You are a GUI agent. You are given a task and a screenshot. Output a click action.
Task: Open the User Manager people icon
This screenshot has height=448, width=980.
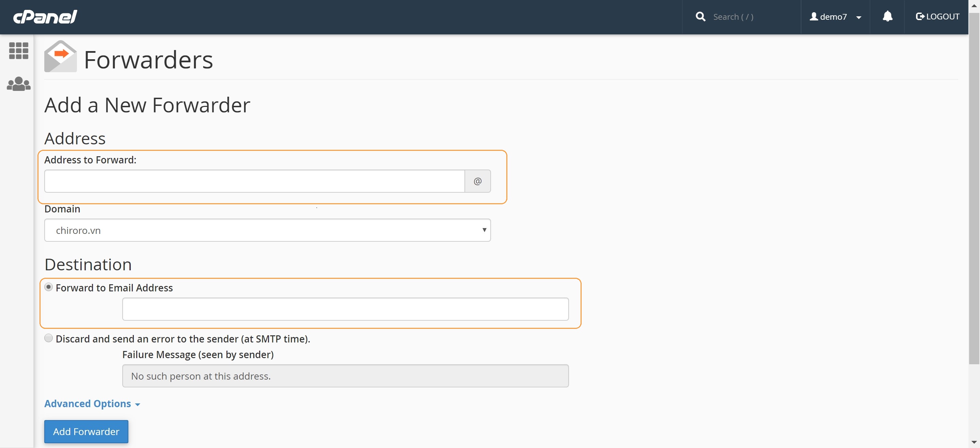coord(18,84)
